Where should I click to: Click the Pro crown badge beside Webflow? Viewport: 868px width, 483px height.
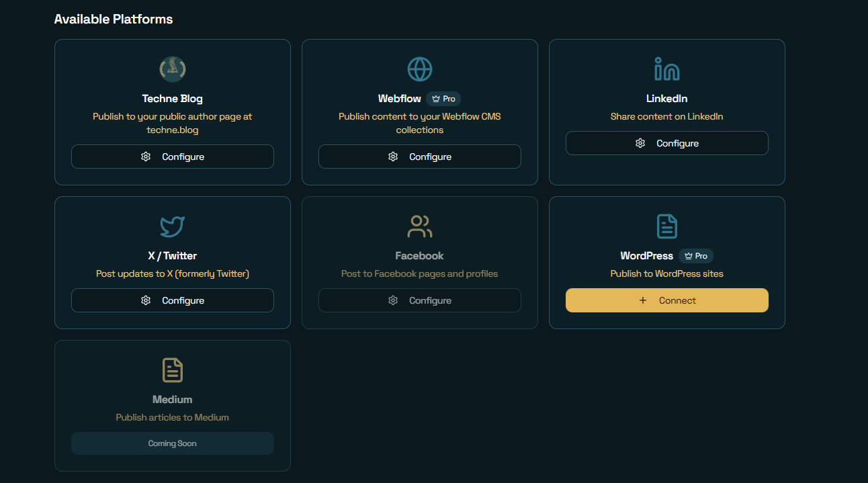pyautogui.click(x=443, y=99)
